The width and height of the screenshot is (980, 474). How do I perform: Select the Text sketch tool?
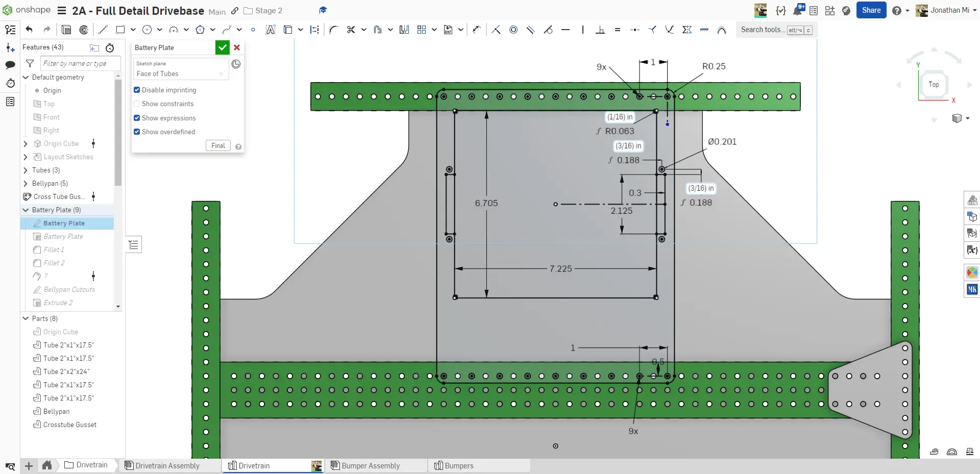tap(271, 30)
